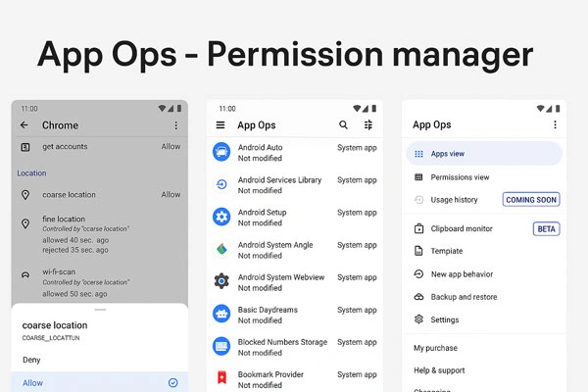Tap the Backup and restore cloud icon

(x=418, y=297)
